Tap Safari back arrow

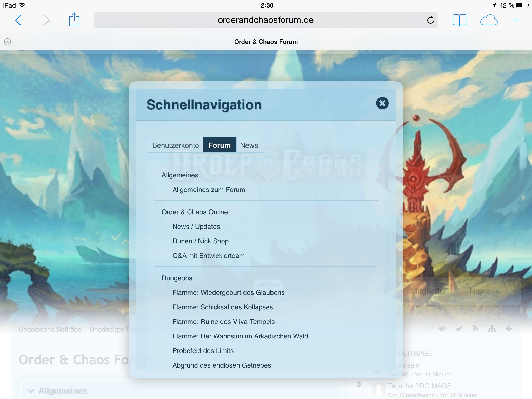pyautogui.click(x=18, y=20)
